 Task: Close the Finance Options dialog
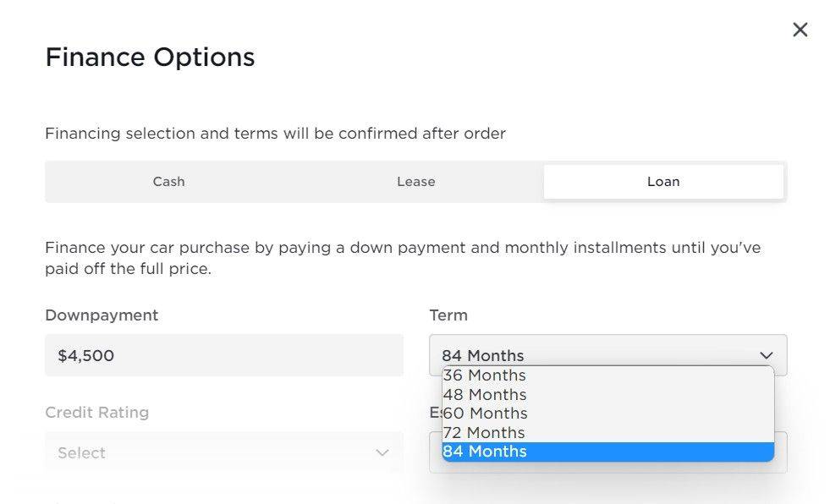(x=800, y=30)
